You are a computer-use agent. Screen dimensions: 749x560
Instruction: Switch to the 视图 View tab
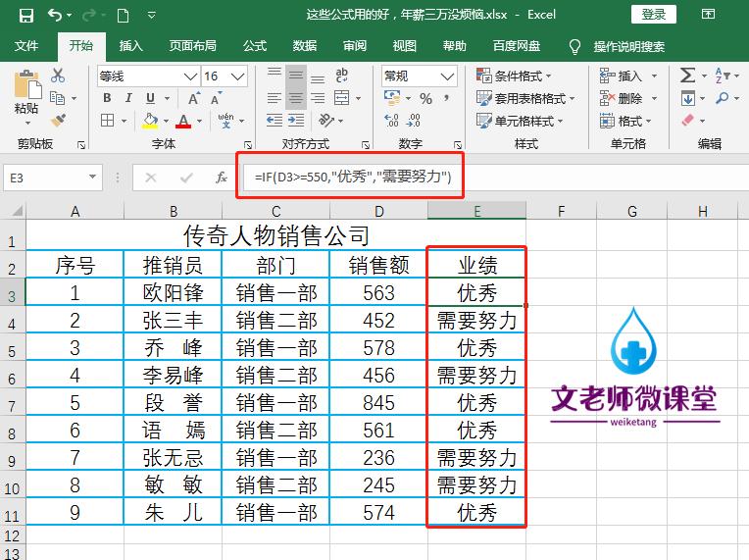405,46
